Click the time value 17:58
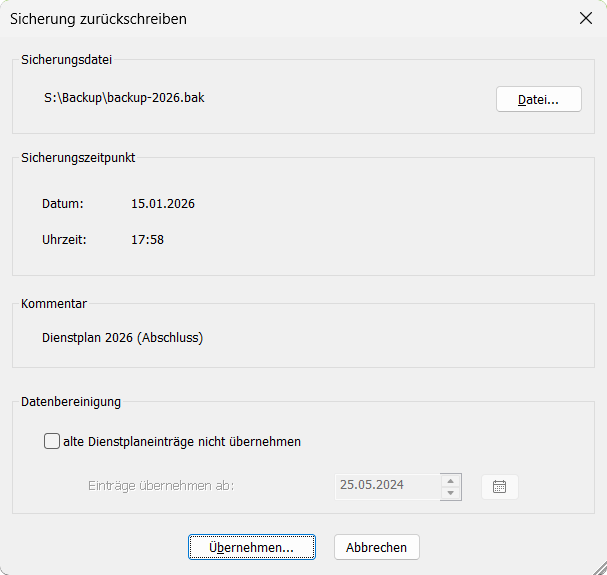The width and height of the screenshot is (607, 575). 147,240
